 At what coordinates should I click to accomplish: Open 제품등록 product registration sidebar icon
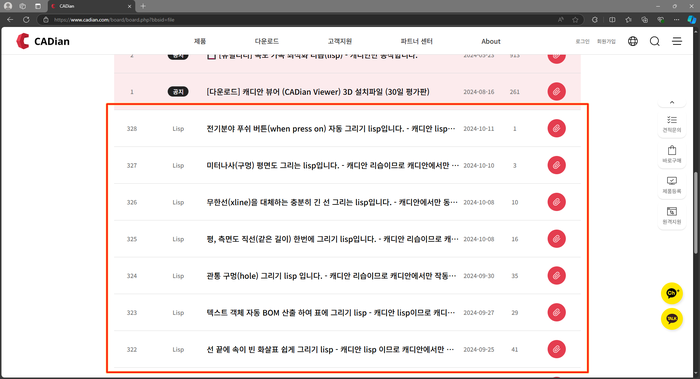(x=671, y=185)
